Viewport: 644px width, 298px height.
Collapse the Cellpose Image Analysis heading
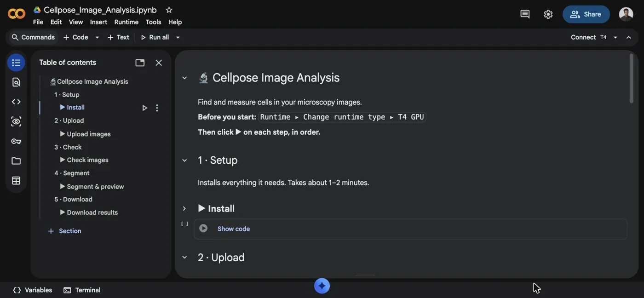(x=184, y=78)
